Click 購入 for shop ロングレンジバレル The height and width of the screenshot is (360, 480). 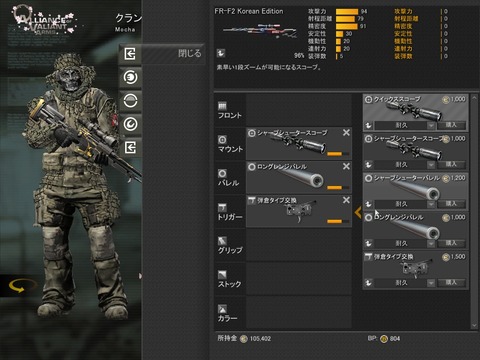point(451,243)
